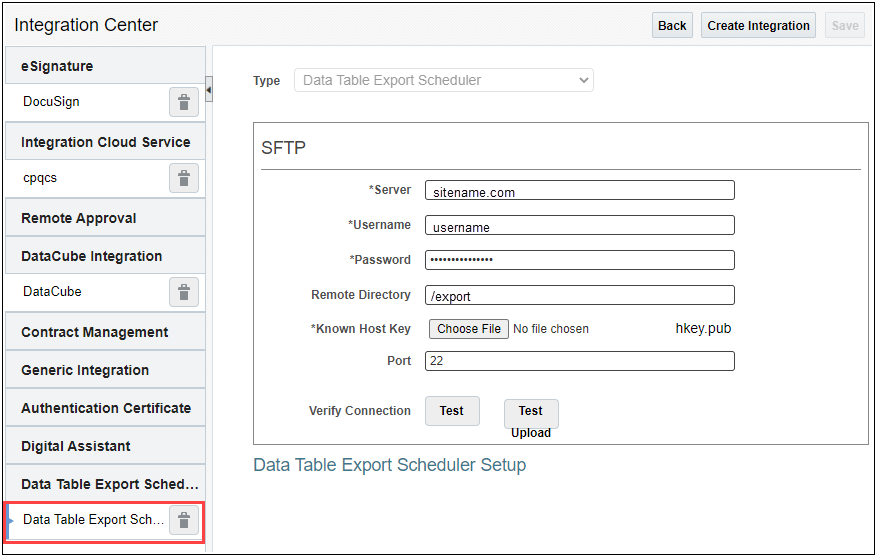Remove the DataCube integration via trash icon
Viewport: 877px width, 557px height.
coord(183,292)
